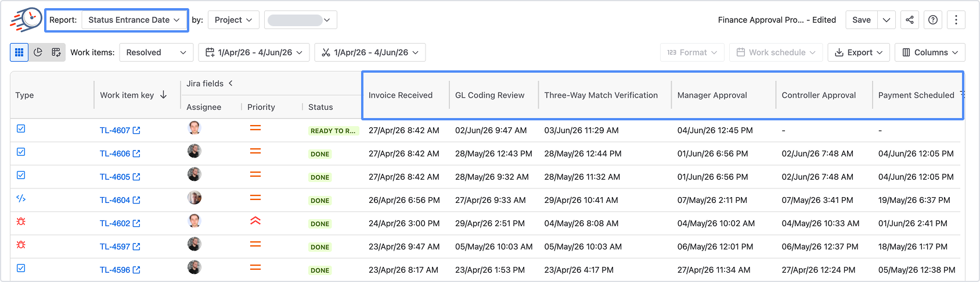
Task: Click the Type column header
Action: [24, 95]
